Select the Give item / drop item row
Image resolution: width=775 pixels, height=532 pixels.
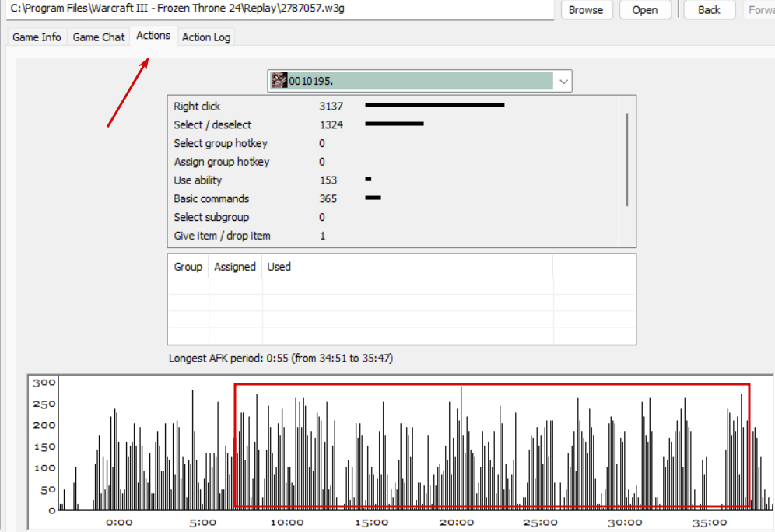click(393, 236)
